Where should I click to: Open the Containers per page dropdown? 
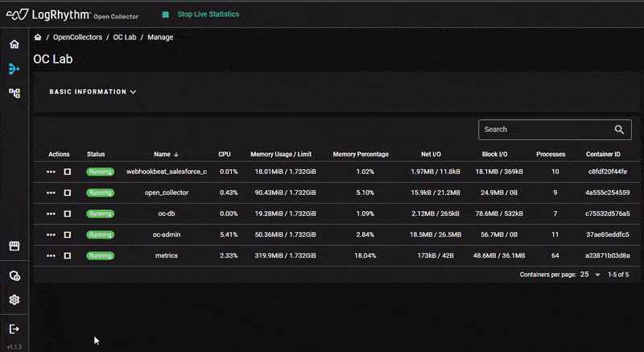[591, 275]
